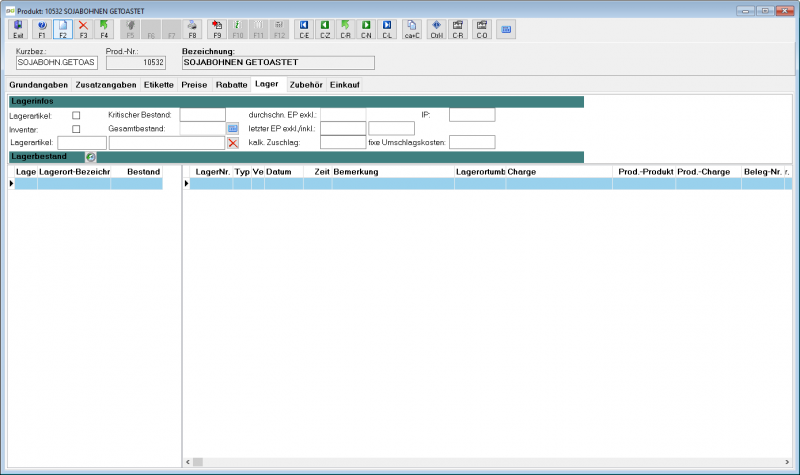Click the F5 toolbar button
The width and height of the screenshot is (800, 475).
click(130, 29)
